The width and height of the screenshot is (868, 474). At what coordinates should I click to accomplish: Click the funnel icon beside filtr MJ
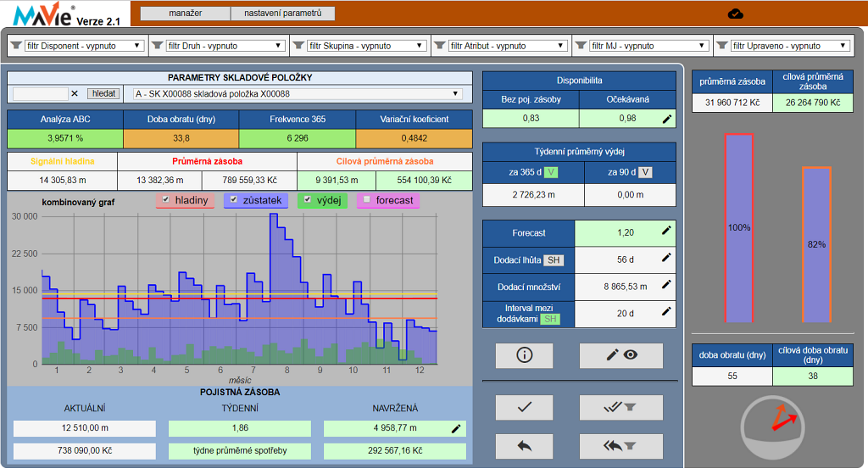(x=581, y=46)
